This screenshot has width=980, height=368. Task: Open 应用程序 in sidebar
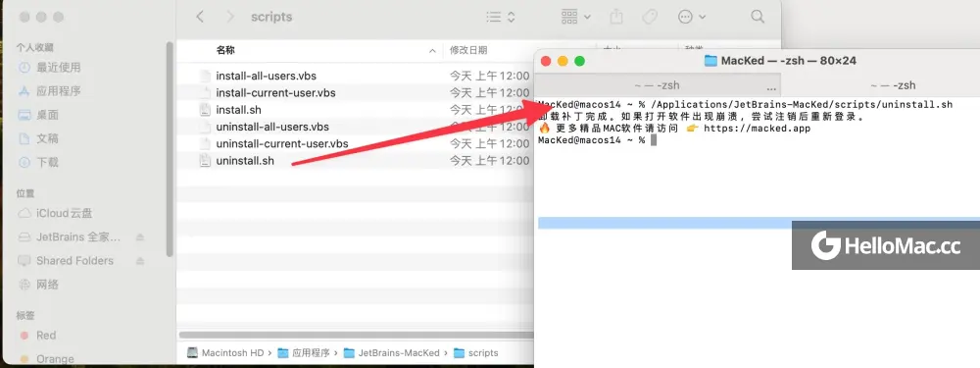(x=58, y=90)
